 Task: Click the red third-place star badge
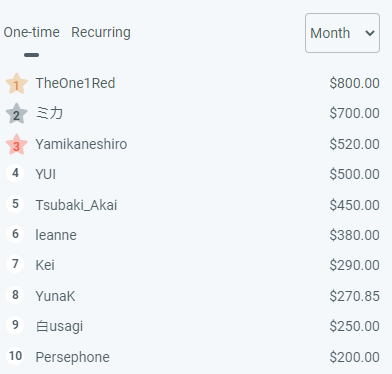16,145
